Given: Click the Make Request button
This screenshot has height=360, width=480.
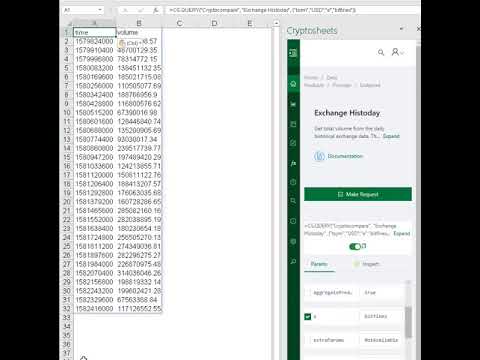Looking at the screenshot, I should click(x=358, y=194).
